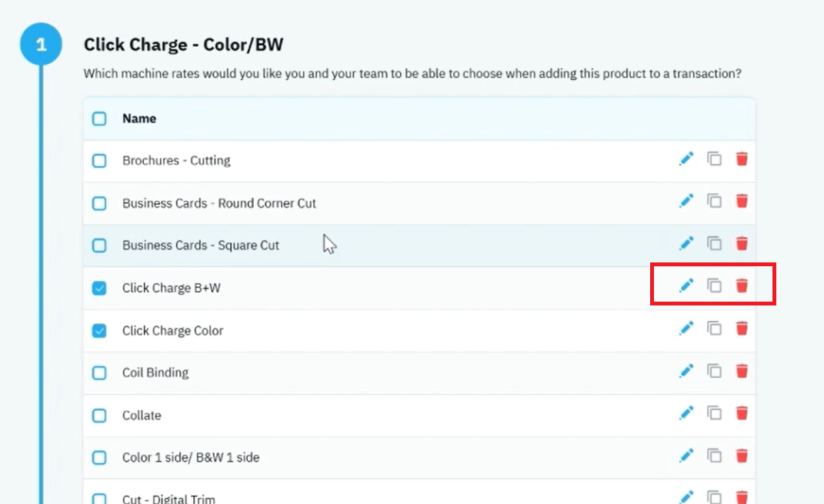
Task: Enable the Brochures - Cutting checkbox
Action: coord(99,161)
